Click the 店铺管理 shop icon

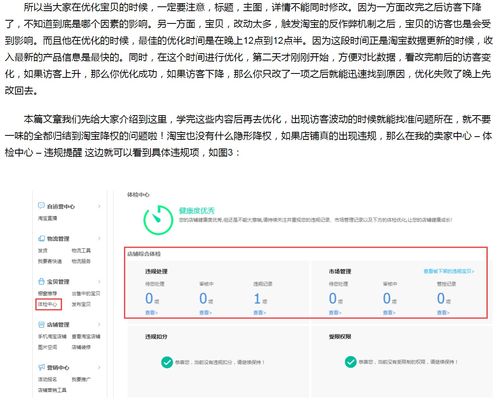point(41,324)
